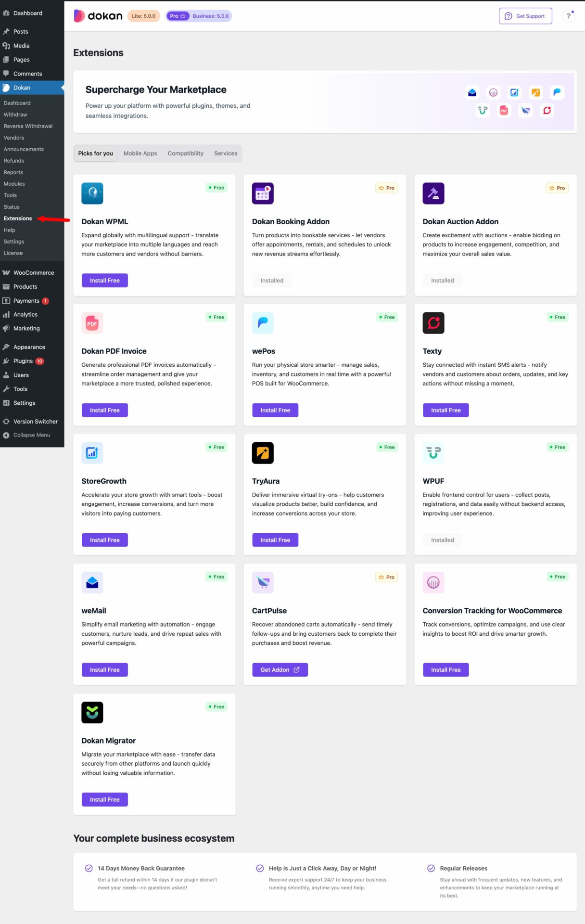Install Dokan PDF Invoice for free
Viewport: 585px width, 924px height.
click(105, 411)
